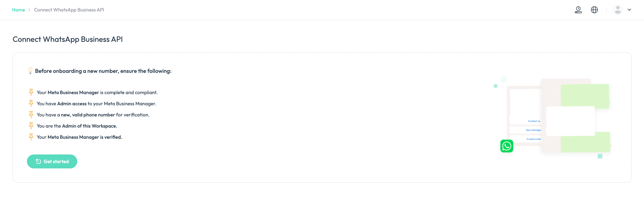This screenshot has height=197, width=644.
Task: Click the user avatar icon
Action: tap(618, 10)
